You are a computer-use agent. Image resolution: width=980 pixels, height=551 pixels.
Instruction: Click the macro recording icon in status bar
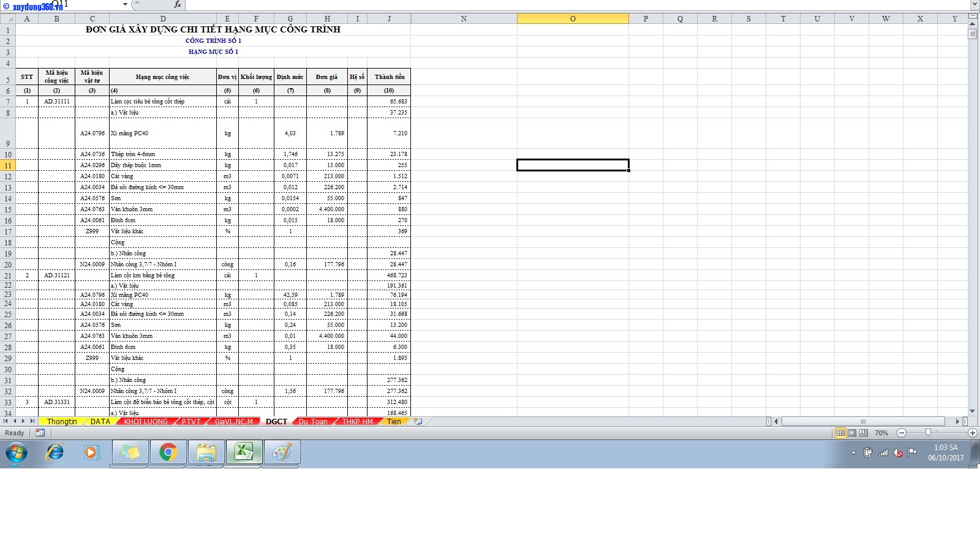40,433
